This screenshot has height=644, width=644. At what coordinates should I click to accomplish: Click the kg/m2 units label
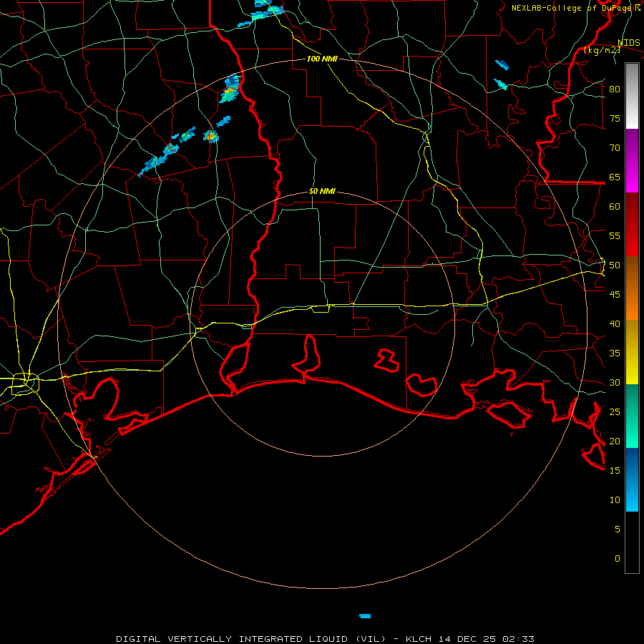pos(602,50)
